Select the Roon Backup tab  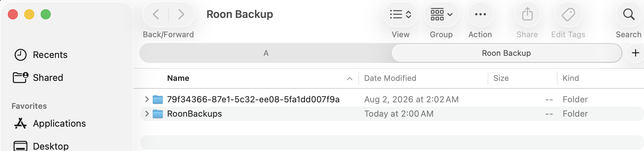[507, 53]
